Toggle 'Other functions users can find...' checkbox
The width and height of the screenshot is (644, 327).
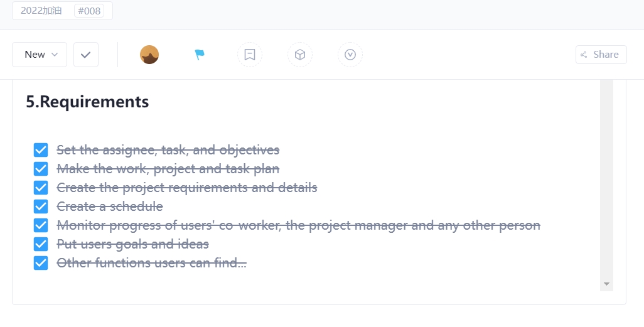[41, 263]
